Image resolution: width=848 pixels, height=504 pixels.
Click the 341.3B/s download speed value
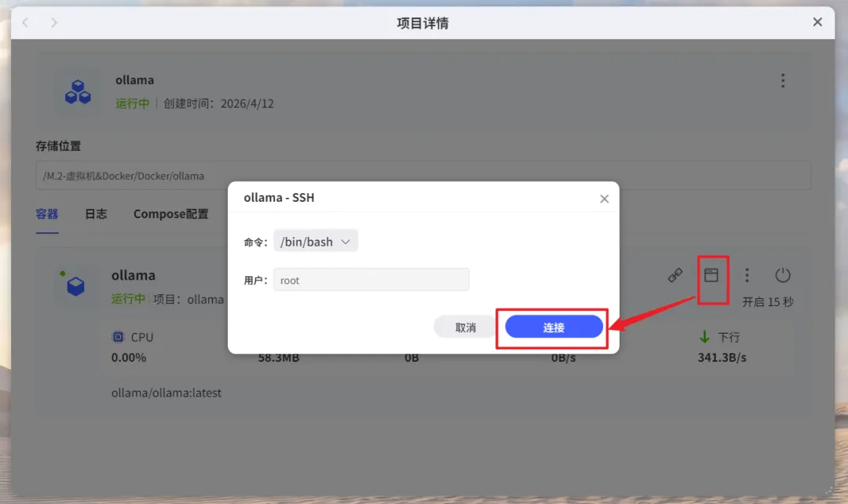point(722,357)
